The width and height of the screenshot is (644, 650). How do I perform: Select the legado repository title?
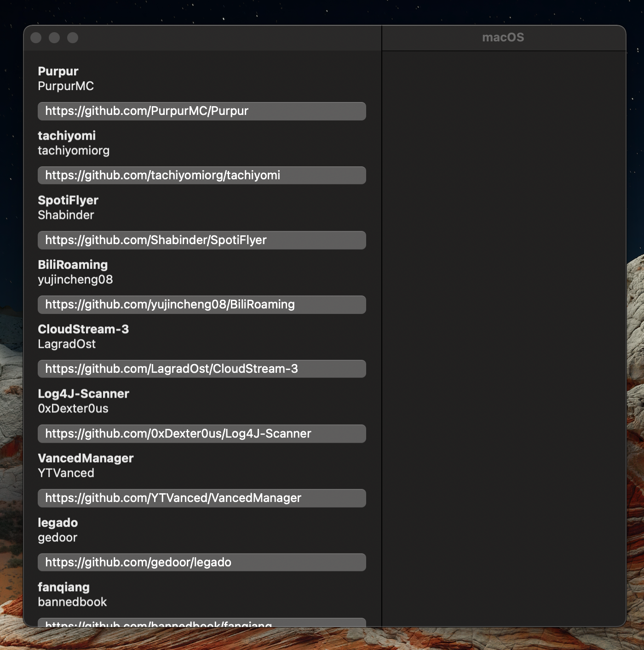(x=58, y=523)
